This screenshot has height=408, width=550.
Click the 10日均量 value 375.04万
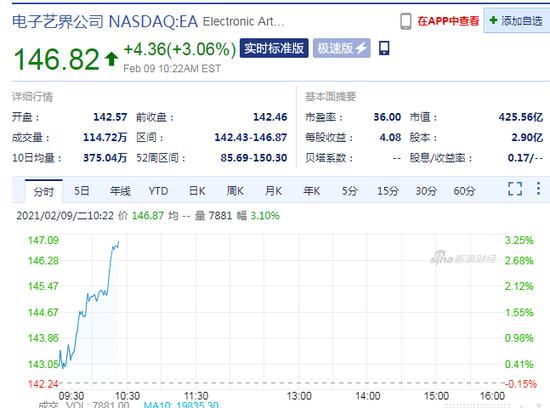point(105,158)
